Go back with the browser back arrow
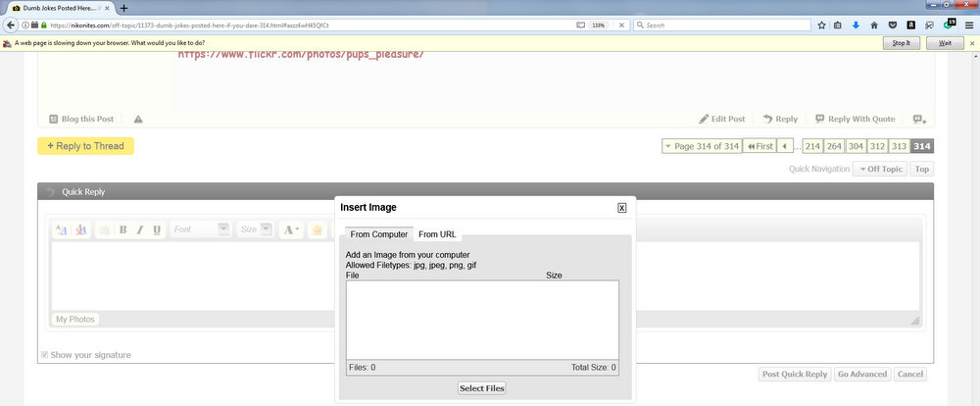 coord(11,25)
